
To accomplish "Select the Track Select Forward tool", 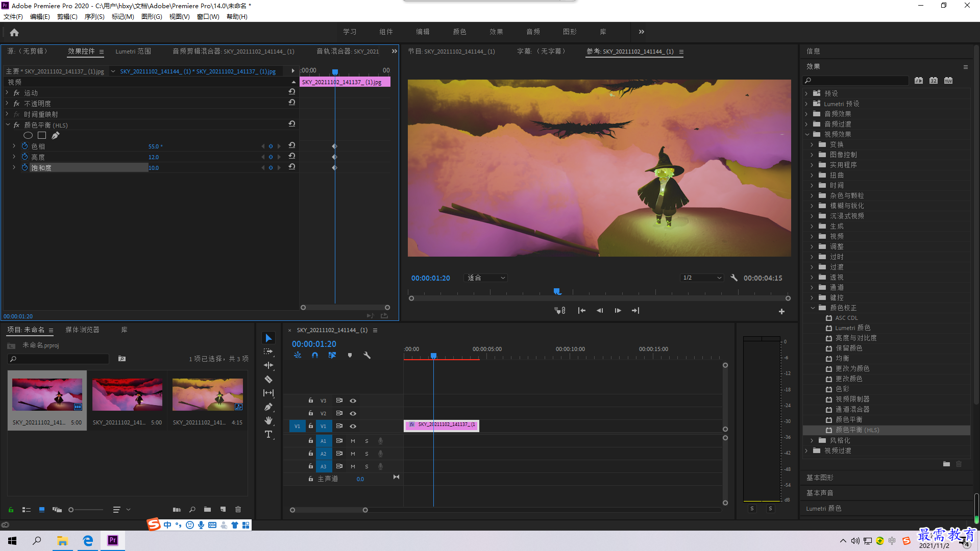I will point(268,352).
